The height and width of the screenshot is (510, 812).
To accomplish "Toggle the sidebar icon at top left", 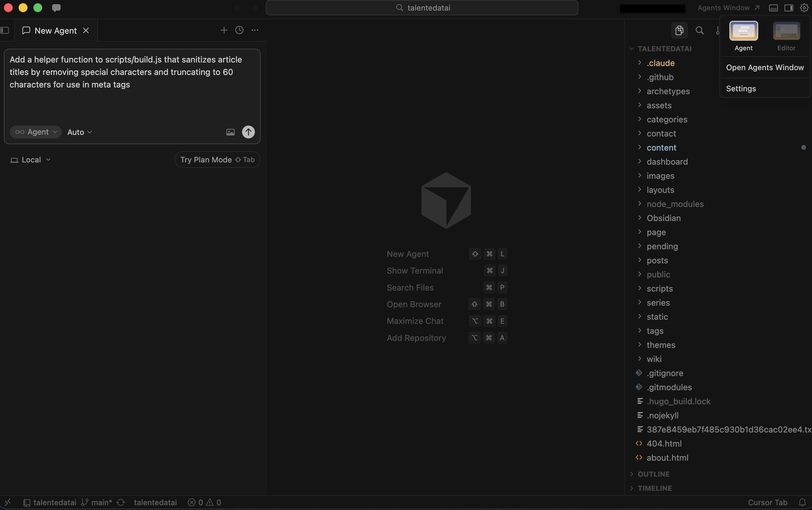I will (x=5, y=30).
